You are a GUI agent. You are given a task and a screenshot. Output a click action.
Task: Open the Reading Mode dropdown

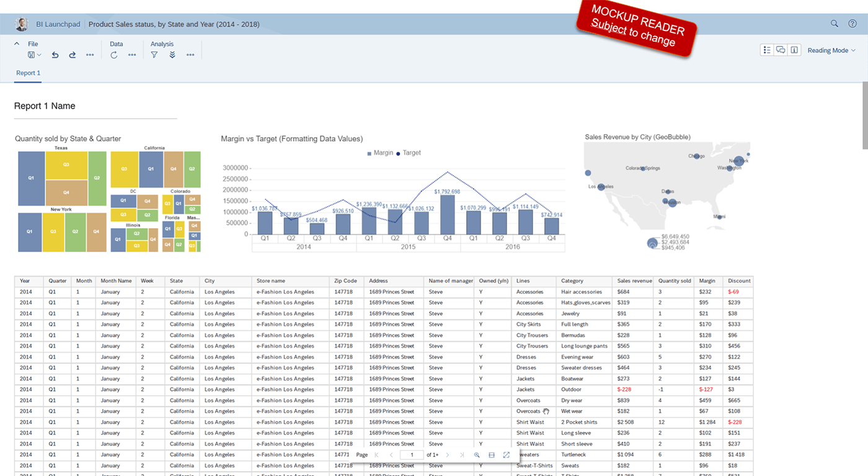[x=831, y=50]
